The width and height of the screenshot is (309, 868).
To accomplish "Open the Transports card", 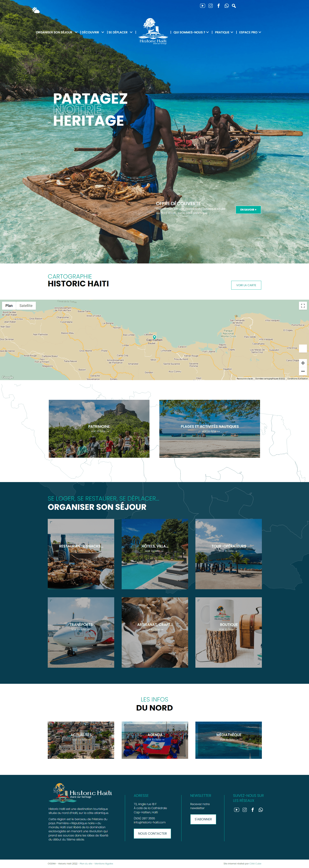I will pyautogui.click(x=81, y=632).
